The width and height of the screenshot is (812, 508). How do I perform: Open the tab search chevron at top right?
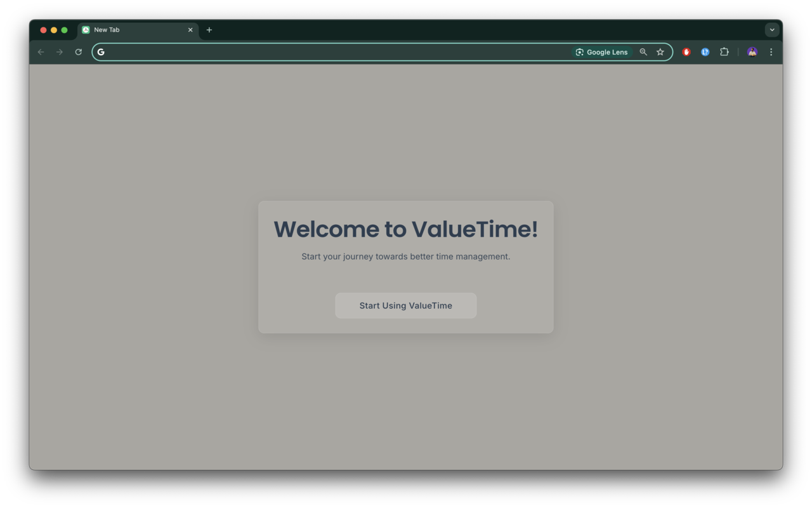pos(772,29)
